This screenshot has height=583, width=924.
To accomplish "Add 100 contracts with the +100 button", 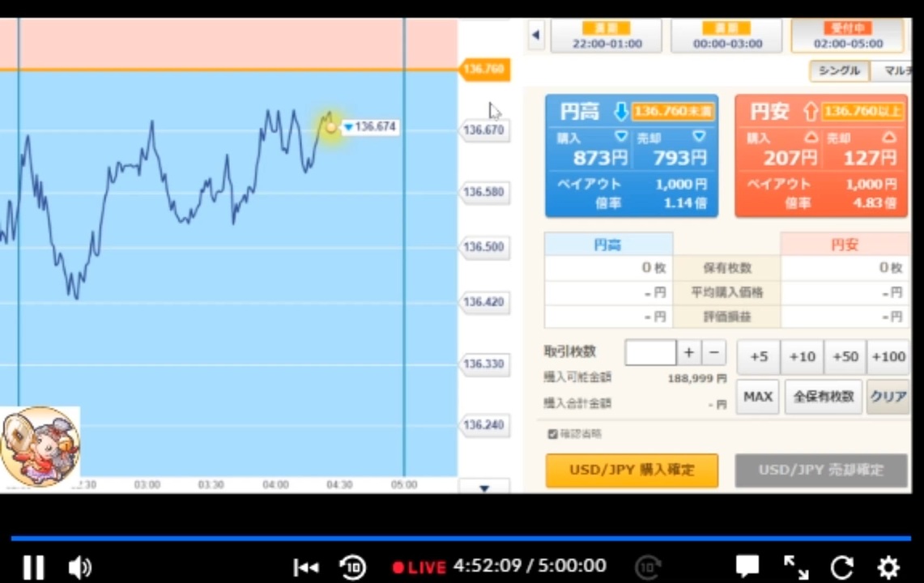I will pyautogui.click(x=888, y=356).
